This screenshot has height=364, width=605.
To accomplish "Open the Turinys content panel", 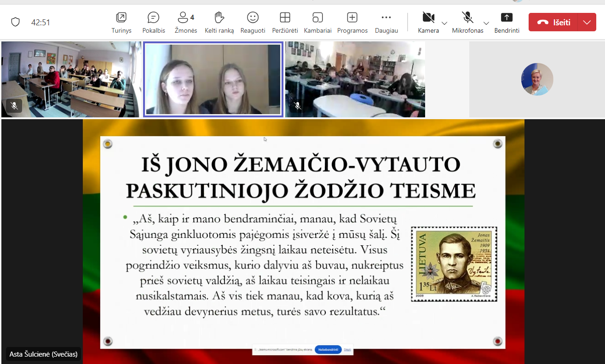I will click(121, 23).
